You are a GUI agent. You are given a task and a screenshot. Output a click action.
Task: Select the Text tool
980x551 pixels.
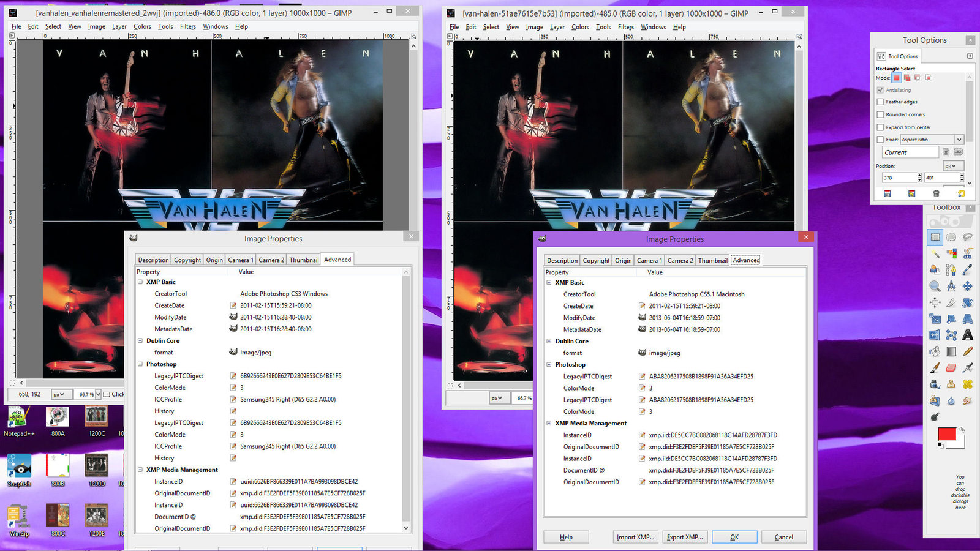[968, 335]
